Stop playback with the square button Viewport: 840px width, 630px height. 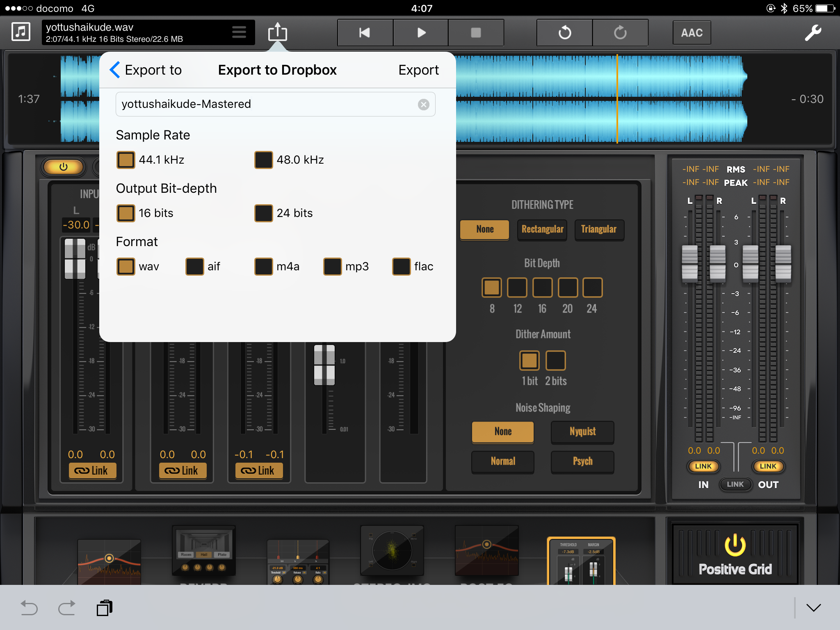(476, 32)
